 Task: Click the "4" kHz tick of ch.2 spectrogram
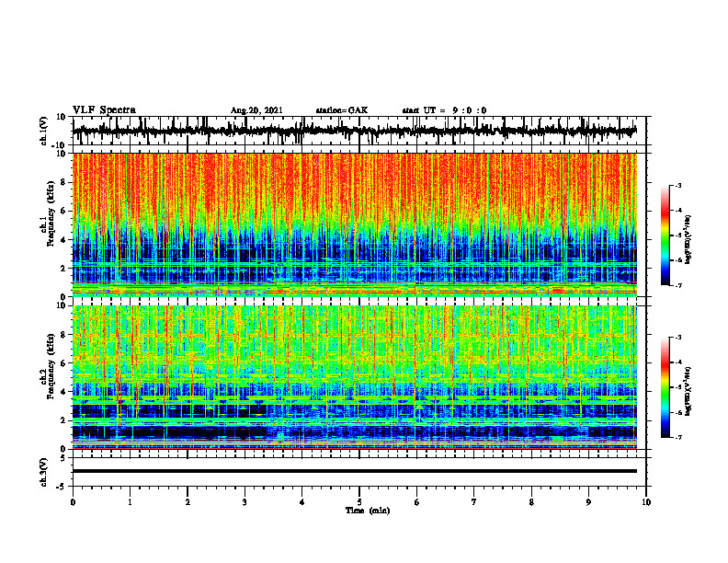tap(64, 392)
